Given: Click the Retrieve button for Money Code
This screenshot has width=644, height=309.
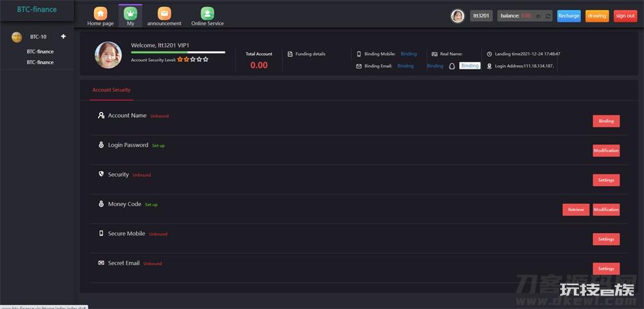Looking at the screenshot, I should click(576, 210).
